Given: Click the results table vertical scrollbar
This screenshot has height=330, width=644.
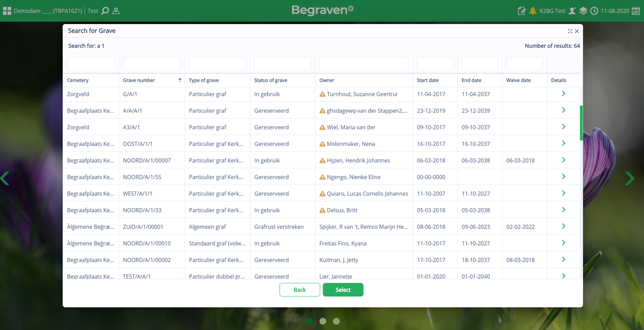Looking at the screenshot, I should click(581, 123).
